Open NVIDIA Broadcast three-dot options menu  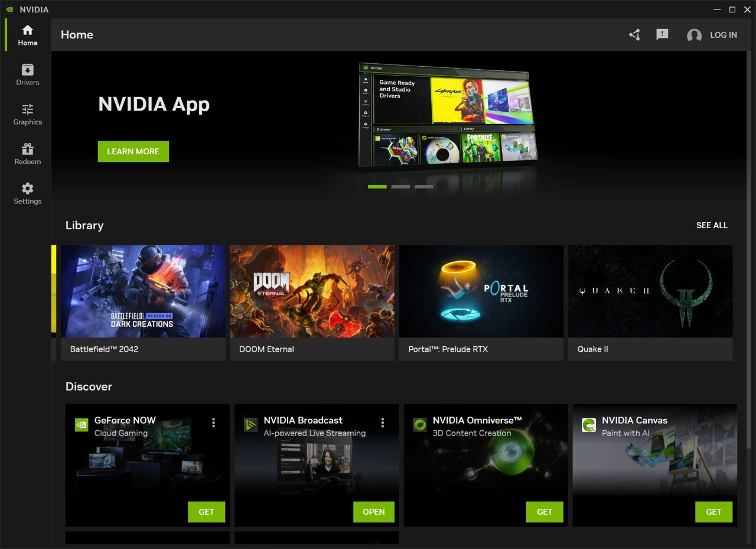(x=383, y=423)
